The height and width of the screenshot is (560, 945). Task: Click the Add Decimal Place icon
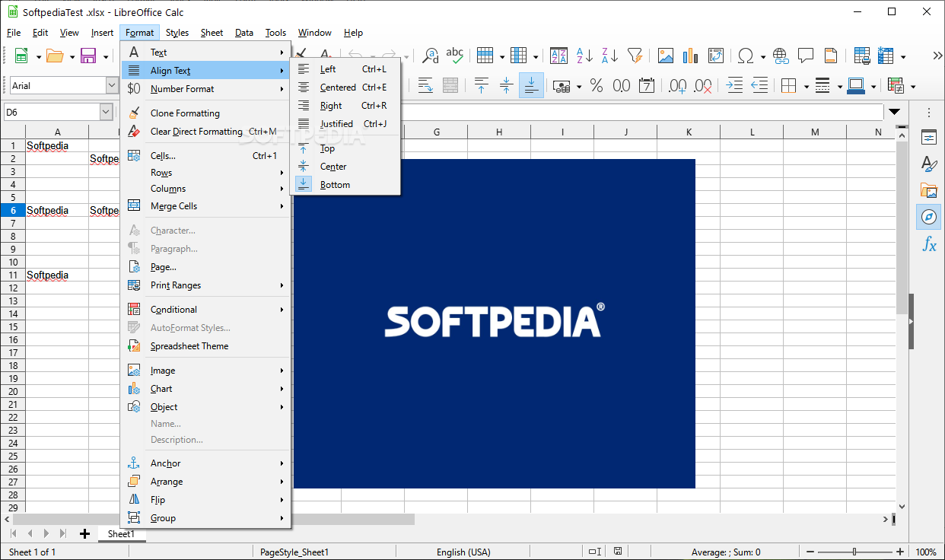pyautogui.click(x=677, y=86)
